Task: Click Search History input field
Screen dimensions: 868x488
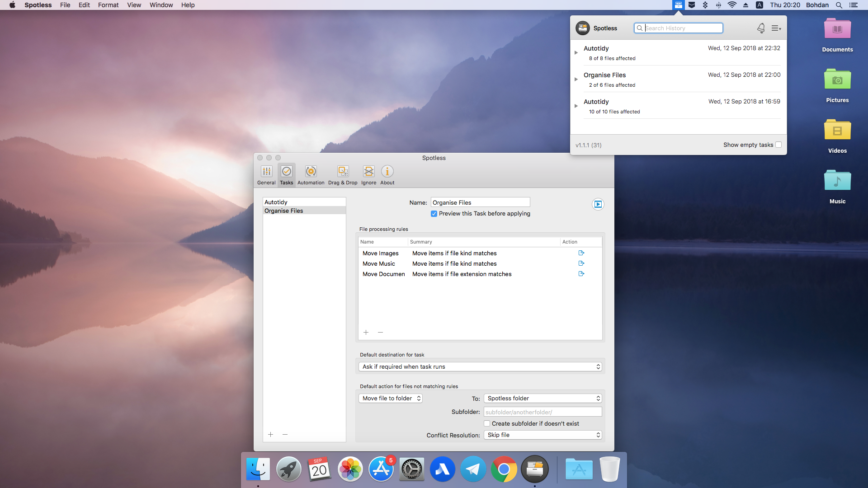Action: pyautogui.click(x=679, y=28)
